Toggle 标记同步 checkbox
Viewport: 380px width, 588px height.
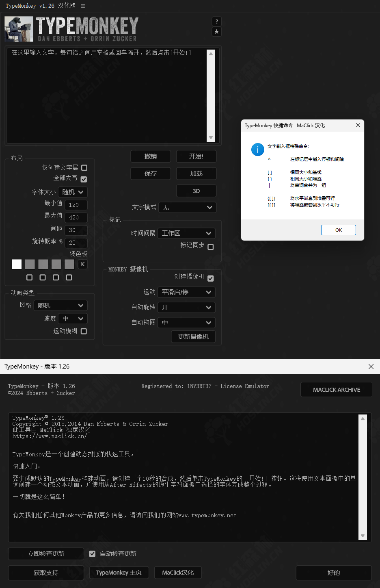(211, 247)
